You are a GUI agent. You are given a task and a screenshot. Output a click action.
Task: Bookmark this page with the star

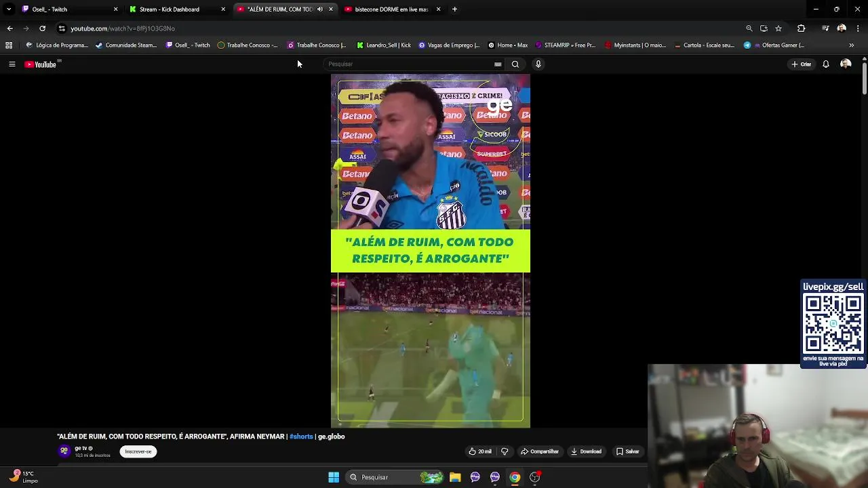pos(778,28)
